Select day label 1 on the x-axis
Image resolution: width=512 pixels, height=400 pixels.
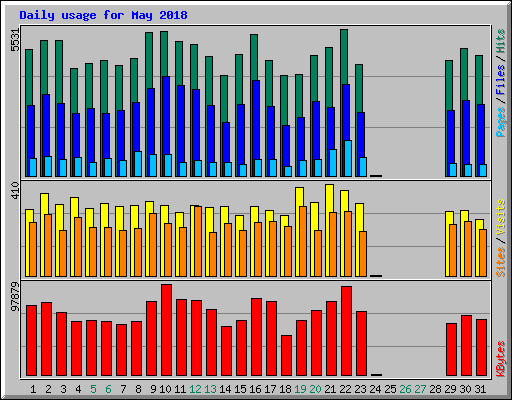33,389
